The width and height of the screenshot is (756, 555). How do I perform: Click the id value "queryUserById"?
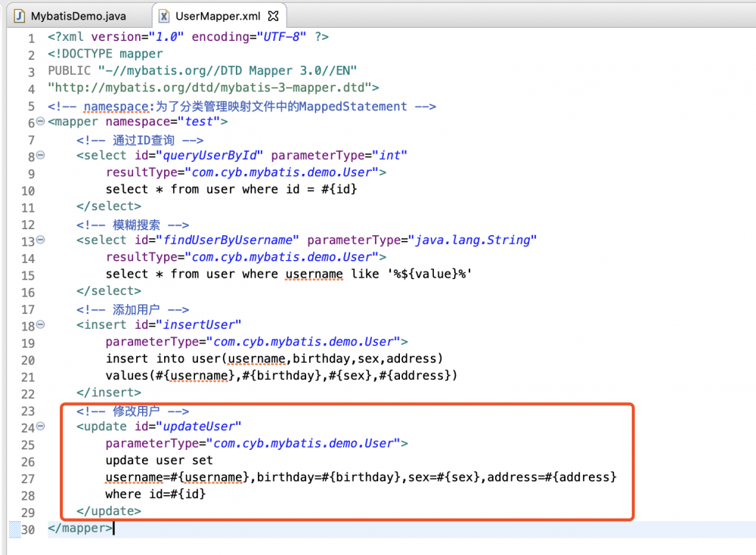[x=209, y=155]
